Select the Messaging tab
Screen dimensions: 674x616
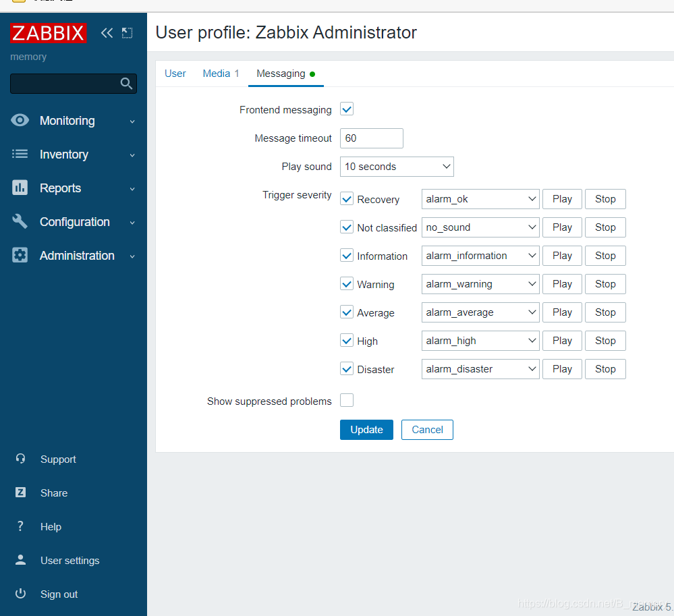tap(286, 74)
